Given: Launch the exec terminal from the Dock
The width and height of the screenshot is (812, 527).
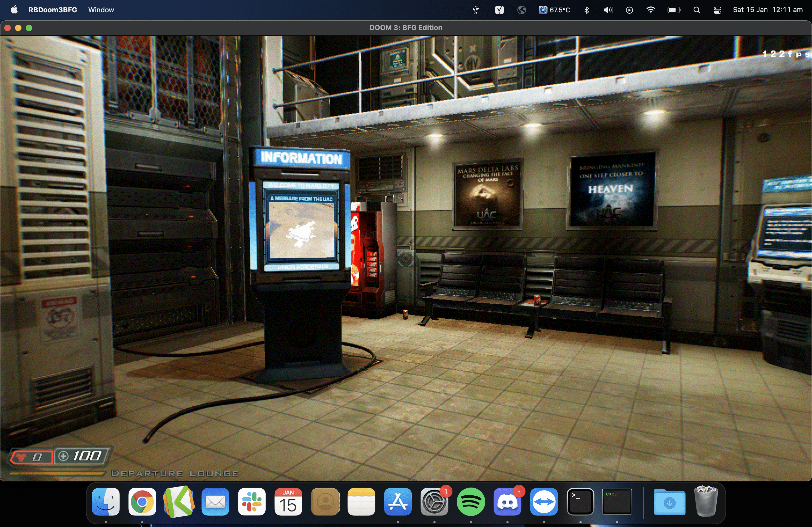Looking at the screenshot, I should 617,502.
